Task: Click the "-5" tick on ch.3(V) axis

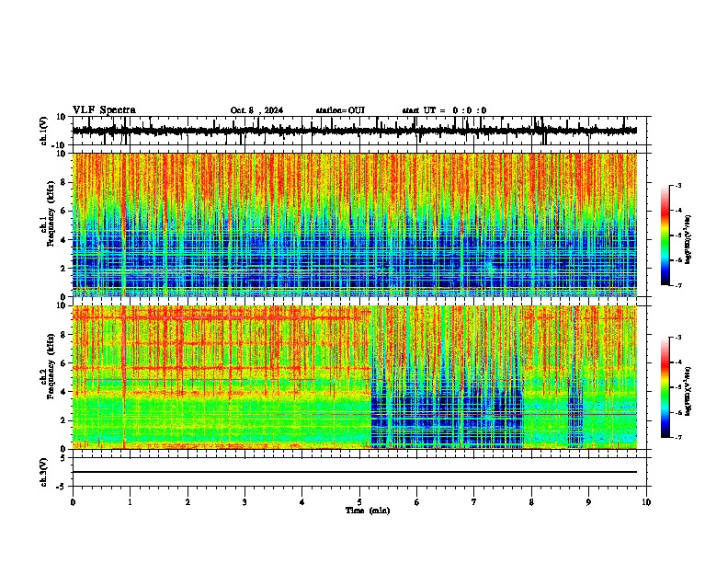Action: [x=62, y=487]
